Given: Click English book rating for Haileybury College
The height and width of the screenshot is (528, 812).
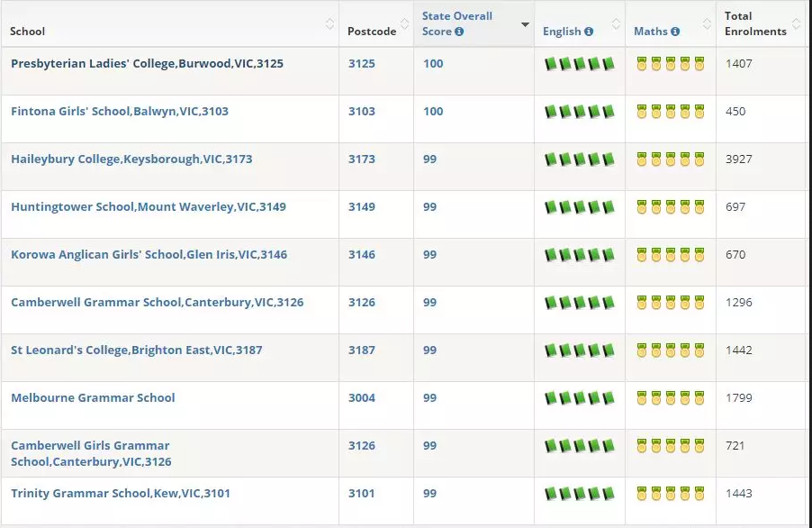Looking at the screenshot, I should point(580,159).
